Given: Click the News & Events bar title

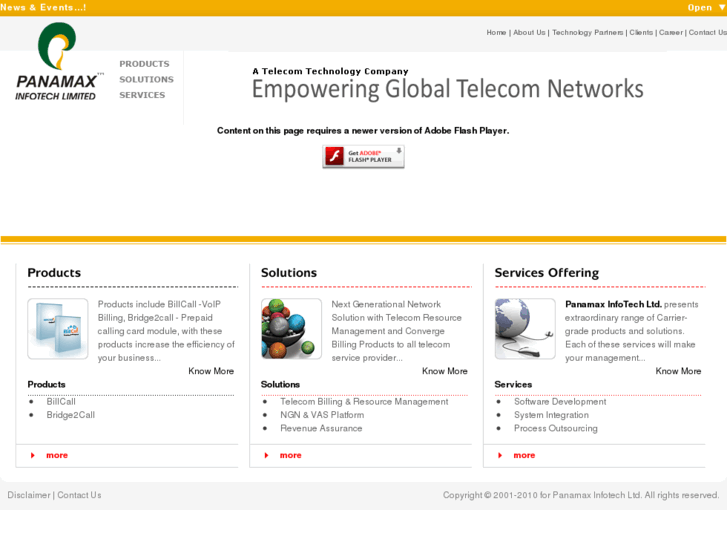Looking at the screenshot, I should coord(43,7).
